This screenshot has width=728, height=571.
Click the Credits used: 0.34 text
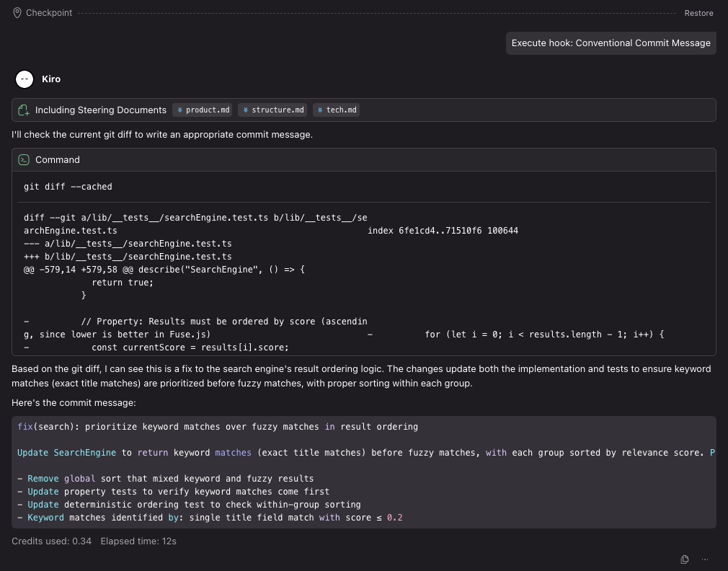pos(51,541)
